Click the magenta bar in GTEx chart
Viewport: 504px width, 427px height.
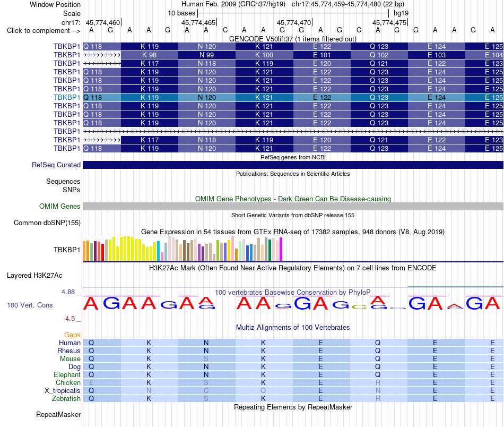tap(281, 249)
